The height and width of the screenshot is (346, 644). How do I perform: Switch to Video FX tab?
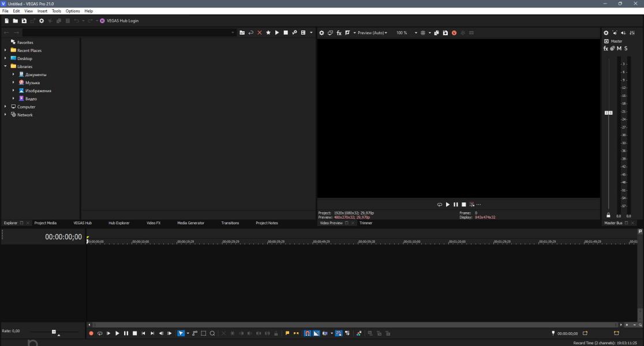[x=153, y=223]
